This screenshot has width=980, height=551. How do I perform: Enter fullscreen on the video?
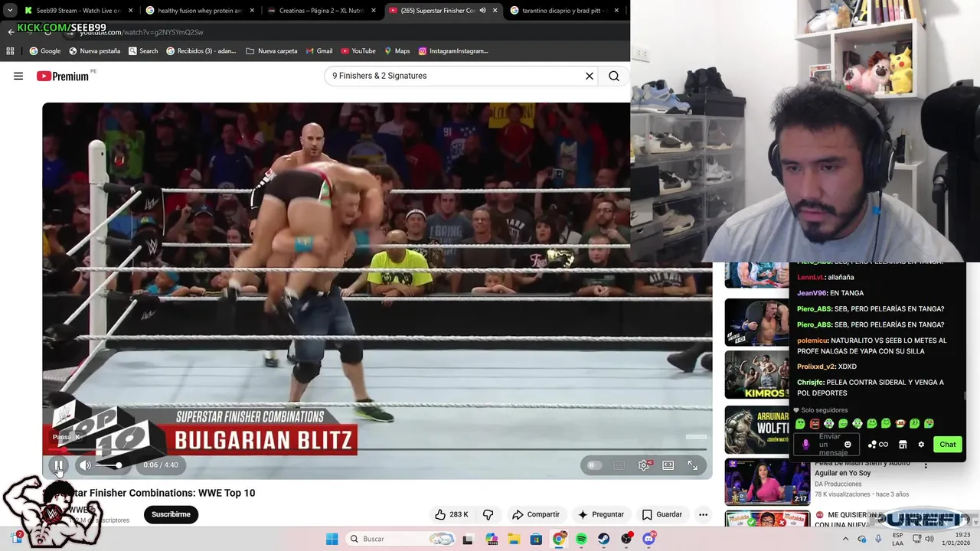pyautogui.click(x=693, y=465)
